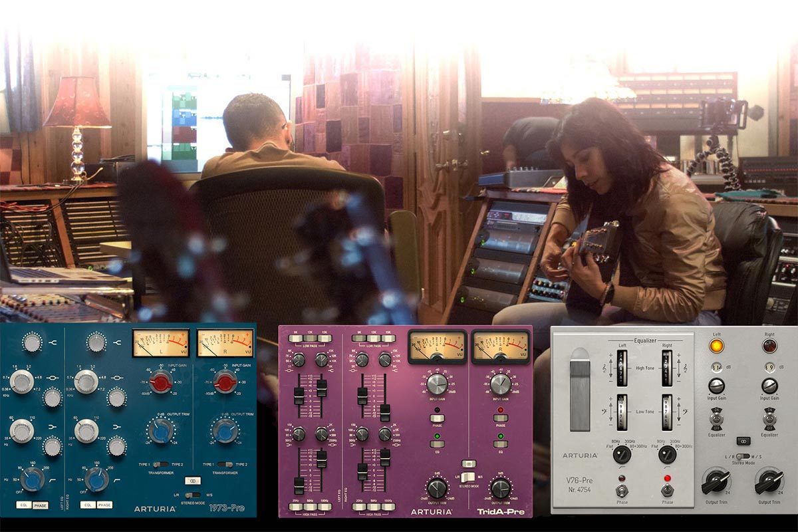Select 50Hz high pass on TridA-Pre right EQ
Viewport: 798px width, 532px height.
[374, 507]
